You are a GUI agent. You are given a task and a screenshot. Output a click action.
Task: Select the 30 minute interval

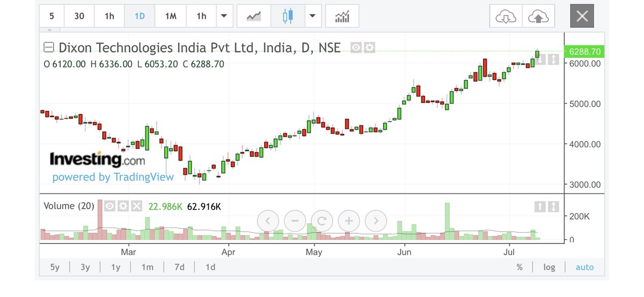click(x=79, y=16)
